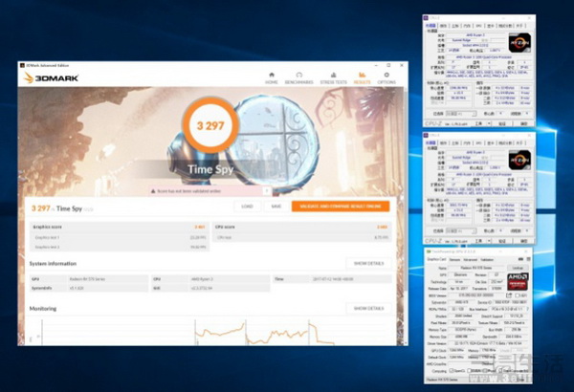Screen dimensions: 574x392
Task: Toggle the DirectCompute checkbox in GPU-Z
Action: (x=500, y=370)
